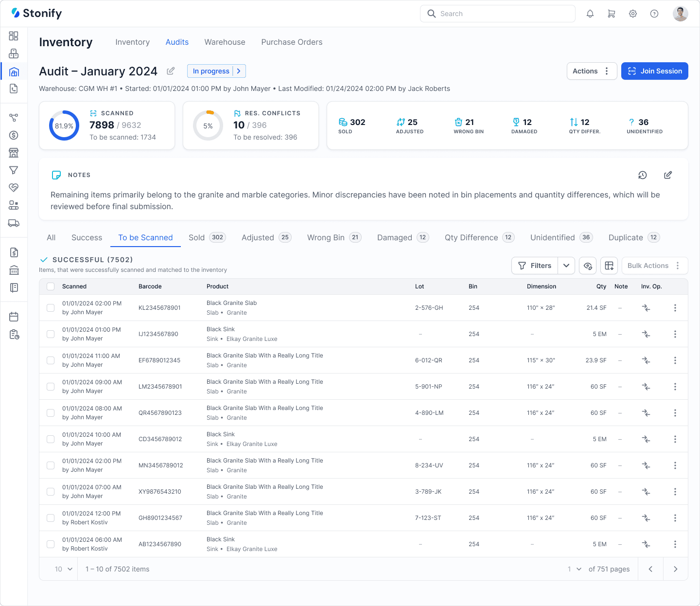The height and width of the screenshot is (606, 700).
Task: Click the Stonify logo
Action: (36, 13)
